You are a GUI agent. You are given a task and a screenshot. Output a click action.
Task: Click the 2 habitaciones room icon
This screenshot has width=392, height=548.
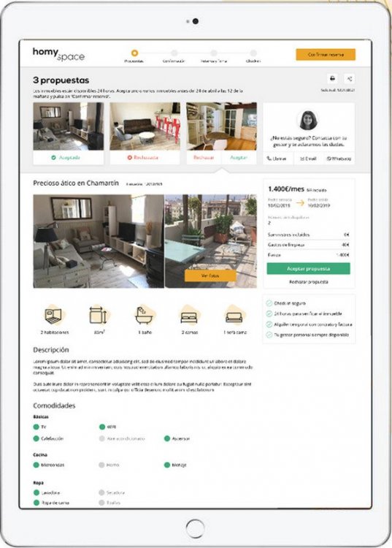(x=54, y=315)
